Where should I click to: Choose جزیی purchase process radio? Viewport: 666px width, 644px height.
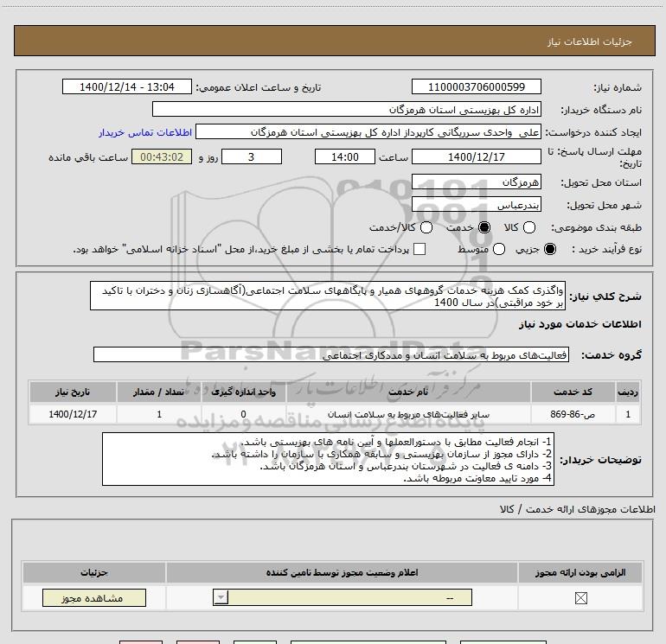point(550,250)
